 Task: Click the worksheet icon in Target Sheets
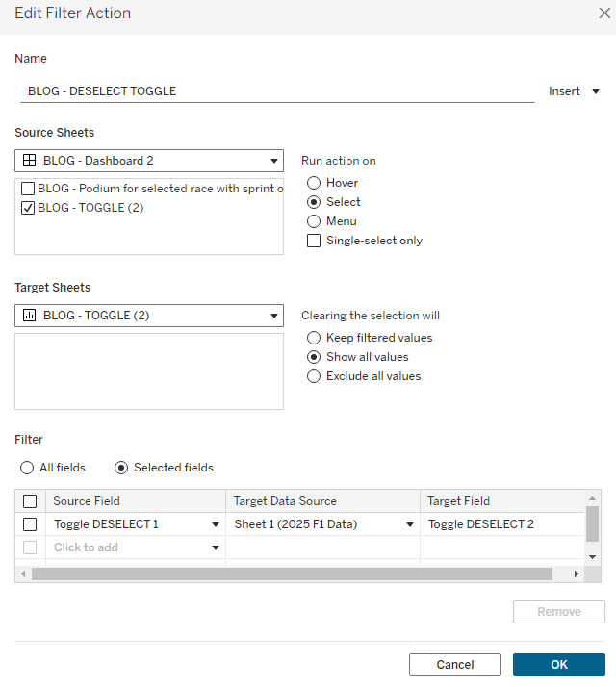pos(29,316)
